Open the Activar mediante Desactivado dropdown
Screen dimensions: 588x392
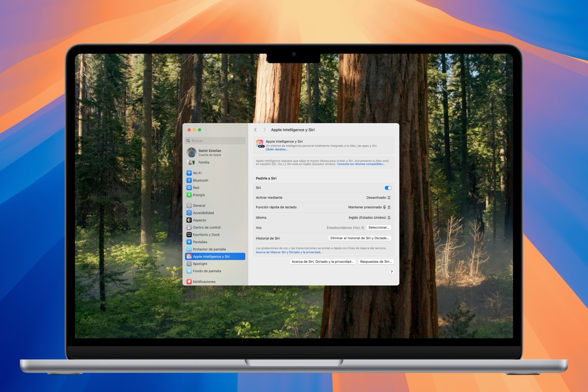point(379,198)
